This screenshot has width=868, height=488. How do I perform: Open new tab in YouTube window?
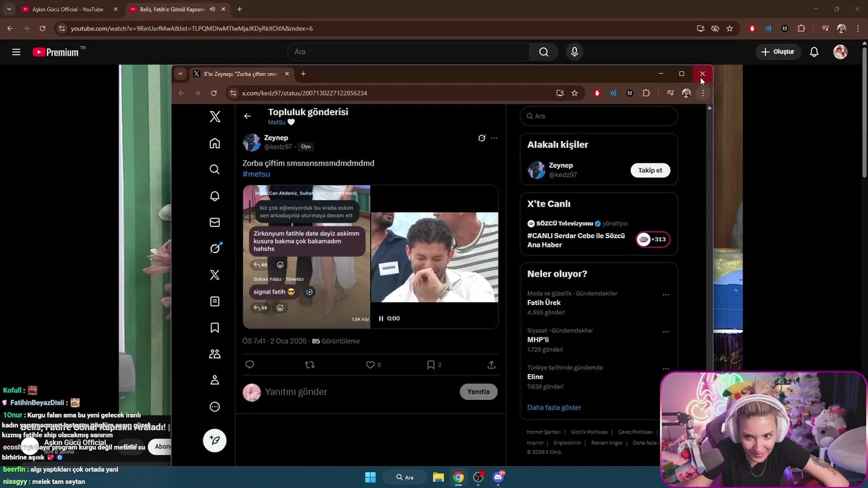239,9
